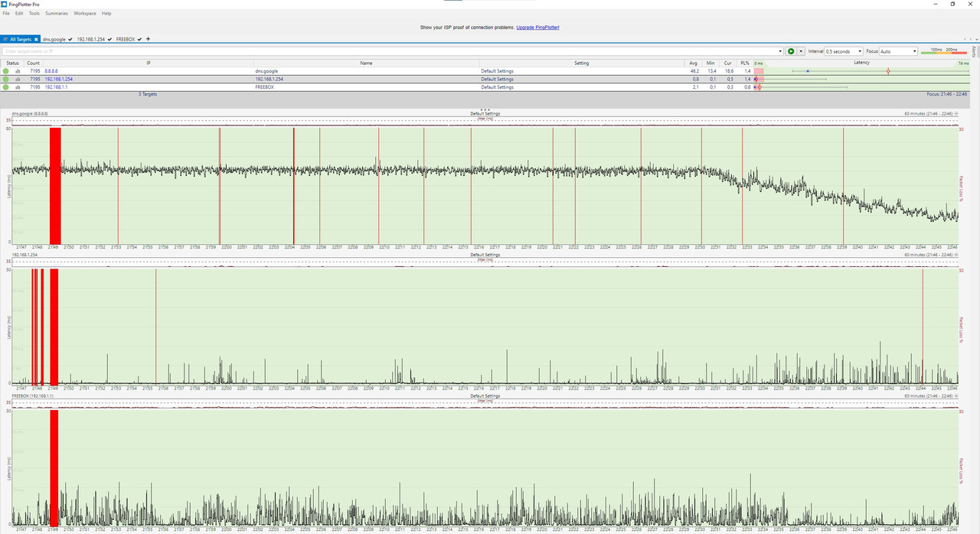980x534 pixels.
Task: Click the 100ms 200ms latency color legend
Action: (x=944, y=51)
